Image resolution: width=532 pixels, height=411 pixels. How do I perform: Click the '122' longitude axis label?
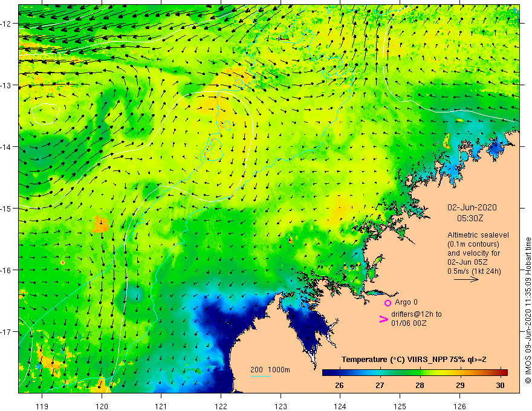[221, 406]
